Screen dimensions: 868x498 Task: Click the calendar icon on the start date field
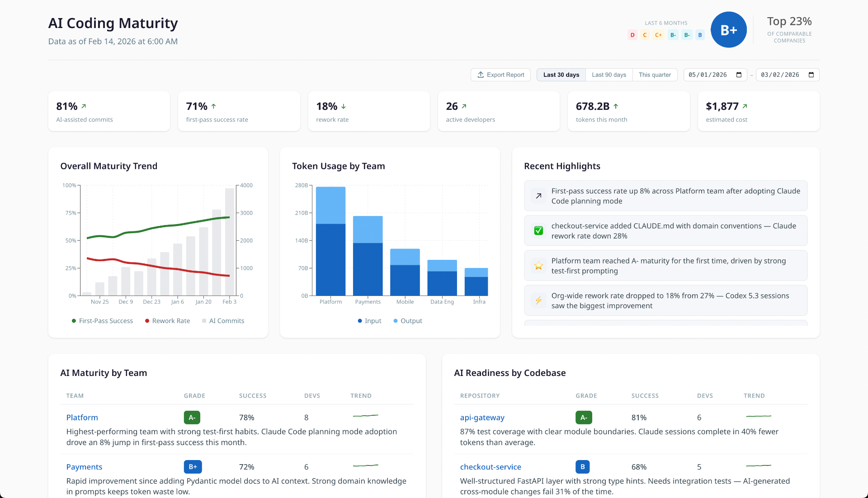pyautogui.click(x=739, y=75)
